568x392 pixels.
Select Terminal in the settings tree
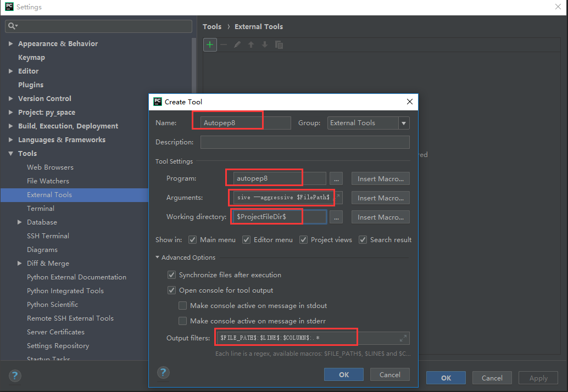pos(41,209)
